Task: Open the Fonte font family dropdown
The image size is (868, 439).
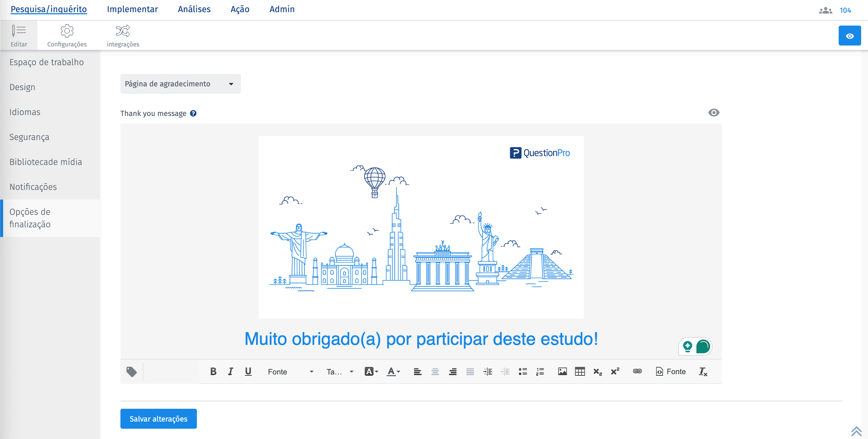Action: pyautogui.click(x=290, y=372)
